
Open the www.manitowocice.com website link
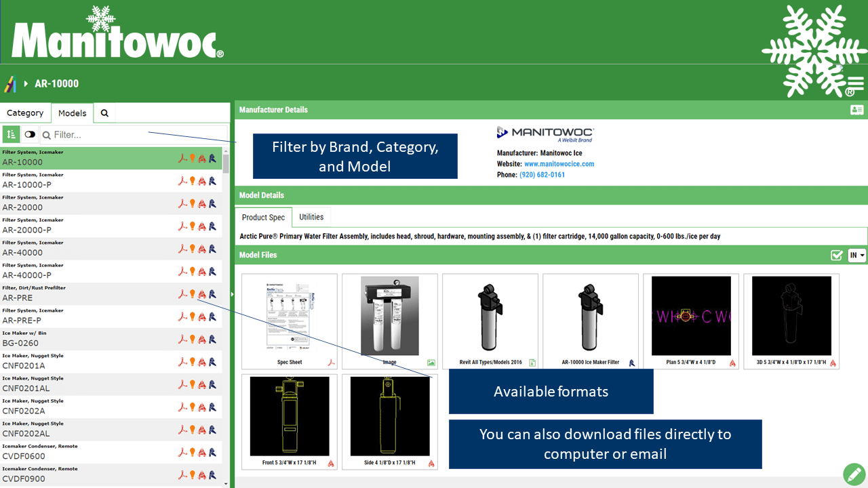(559, 164)
